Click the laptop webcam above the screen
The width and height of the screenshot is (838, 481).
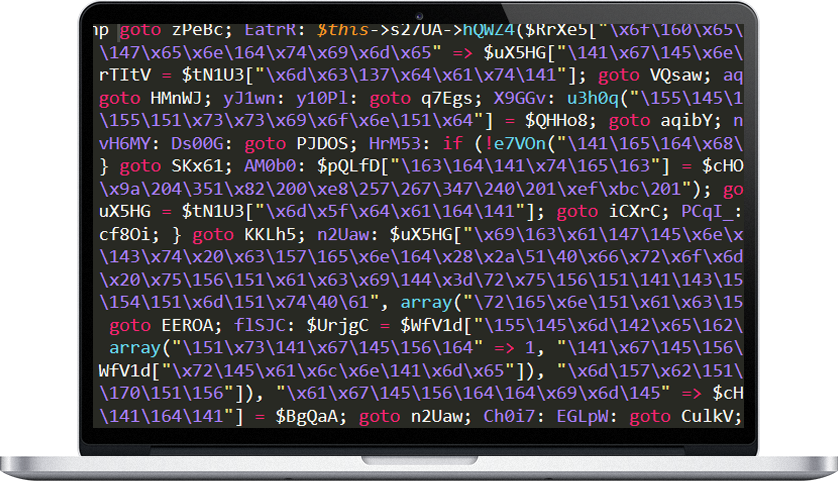(419, 16)
